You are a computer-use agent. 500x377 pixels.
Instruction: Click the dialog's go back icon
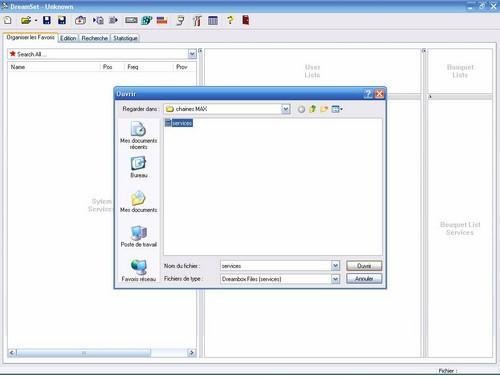pos(301,109)
